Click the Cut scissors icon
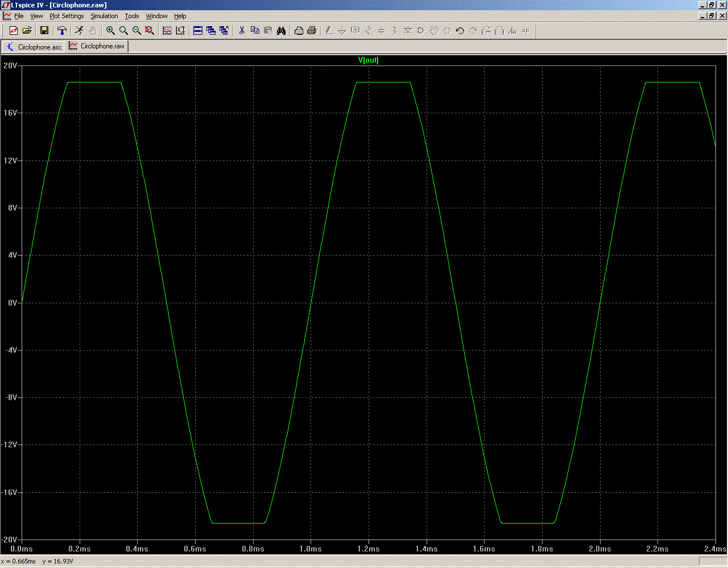 [242, 31]
